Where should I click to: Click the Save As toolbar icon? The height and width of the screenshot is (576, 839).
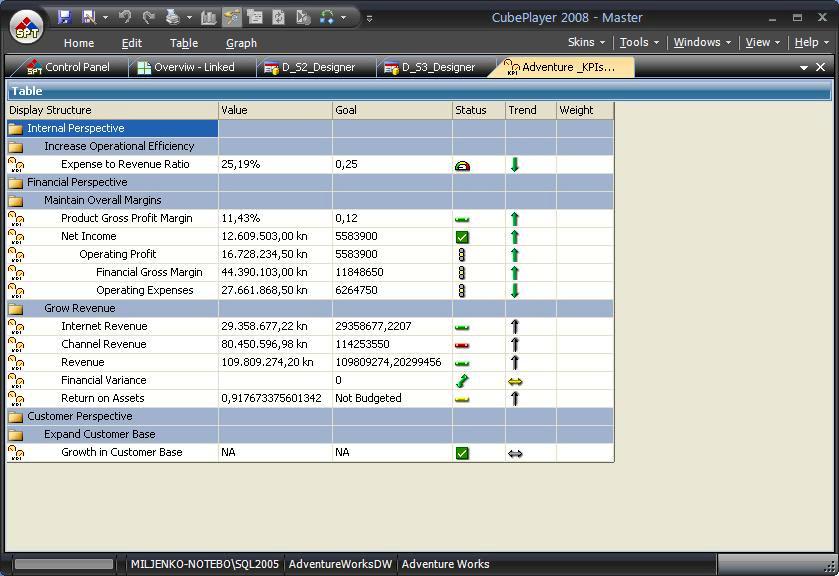coord(88,17)
